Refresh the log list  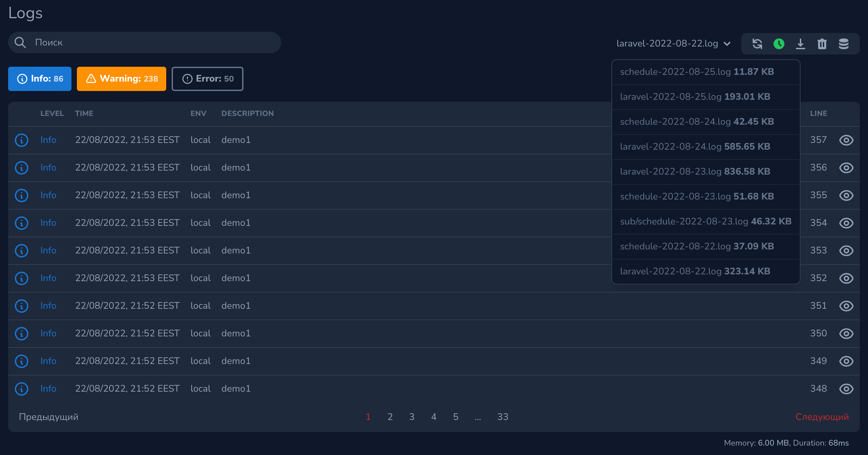point(757,44)
